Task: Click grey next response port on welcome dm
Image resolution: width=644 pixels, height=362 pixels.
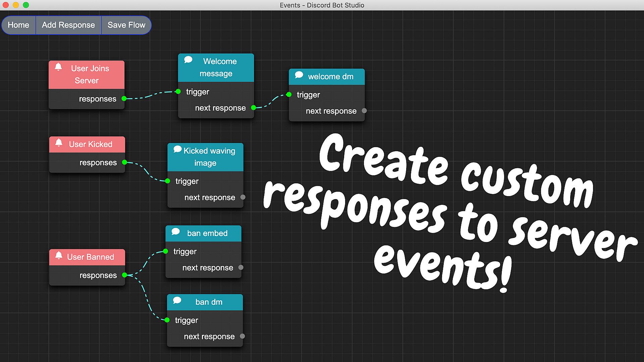Action: pyautogui.click(x=364, y=111)
